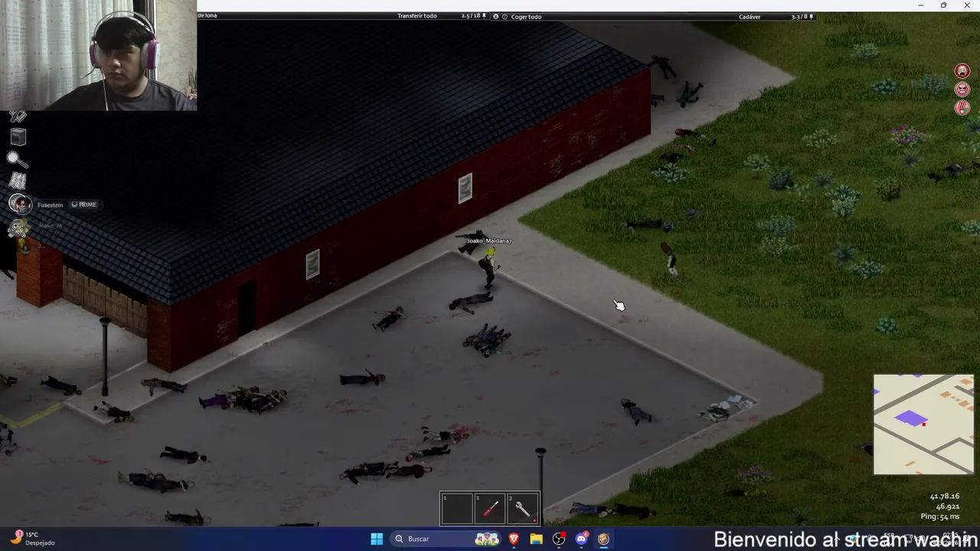Click the minimap in the corner
Viewport: 980px width, 551px height.
tap(924, 424)
